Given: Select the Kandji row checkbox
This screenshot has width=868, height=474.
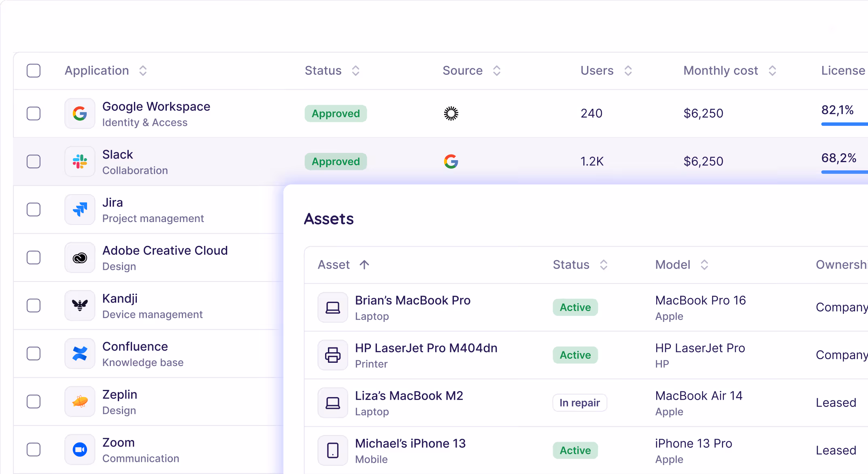Looking at the screenshot, I should 34,305.
